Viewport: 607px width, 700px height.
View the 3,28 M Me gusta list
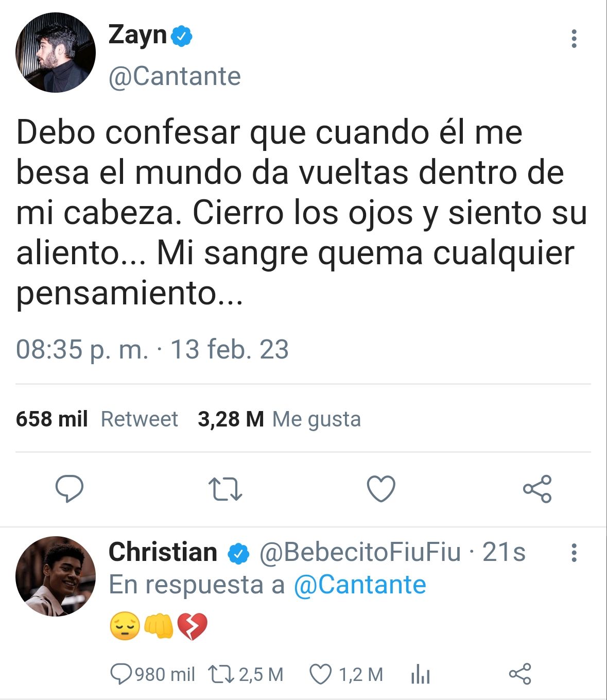coord(280,419)
